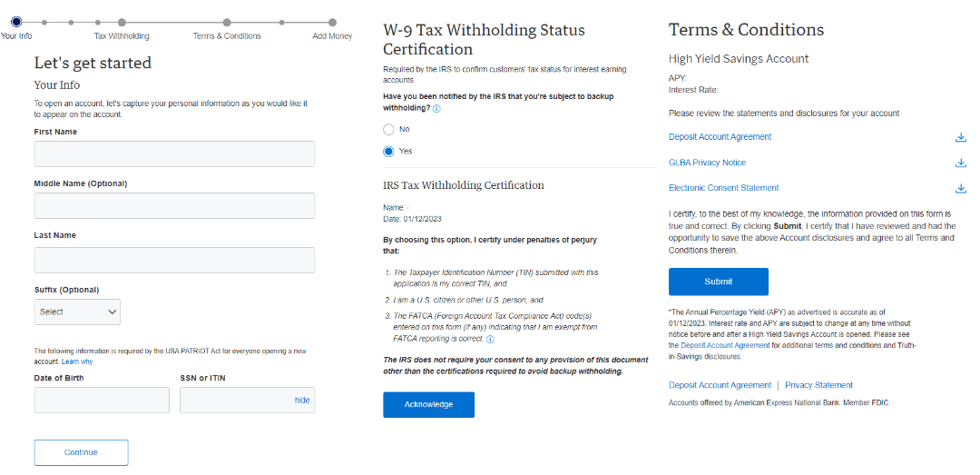Image resolution: width=980 pixels, height=475 pixels.
Task: Click the Your Info progress step
Action: click(x=16, y=23)
